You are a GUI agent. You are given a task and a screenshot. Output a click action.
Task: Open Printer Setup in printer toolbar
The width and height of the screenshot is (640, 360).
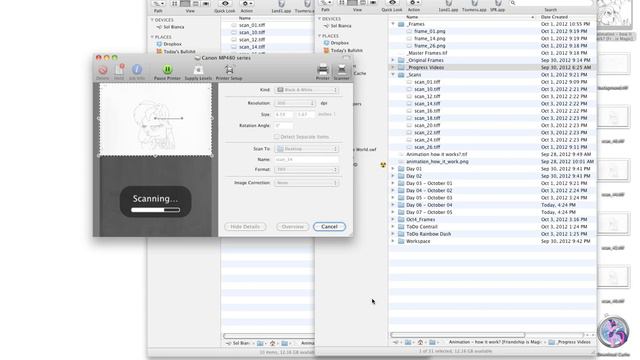point(229,72)
